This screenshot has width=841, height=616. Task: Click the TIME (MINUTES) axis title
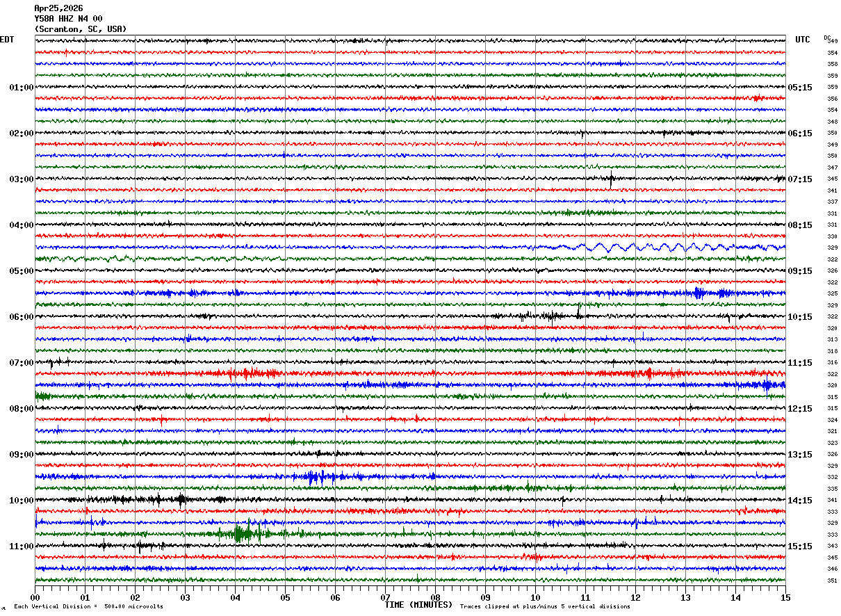[418, 605]
